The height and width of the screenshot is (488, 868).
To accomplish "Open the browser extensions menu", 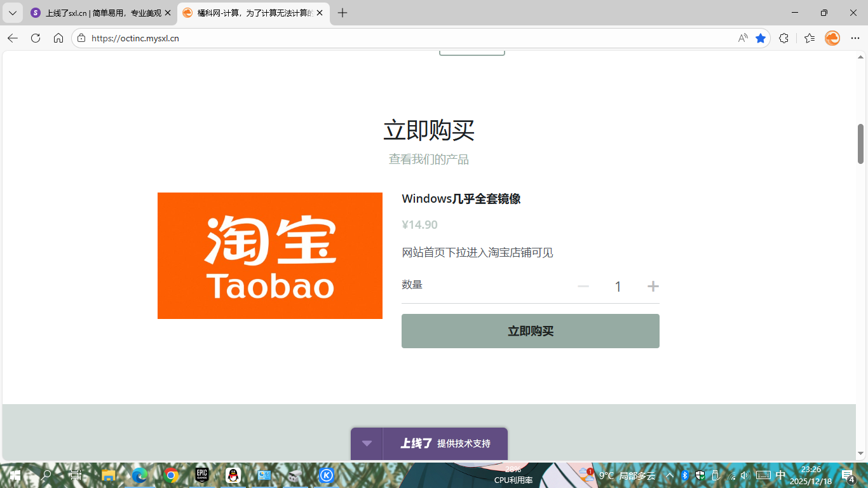I will [784, 38].
